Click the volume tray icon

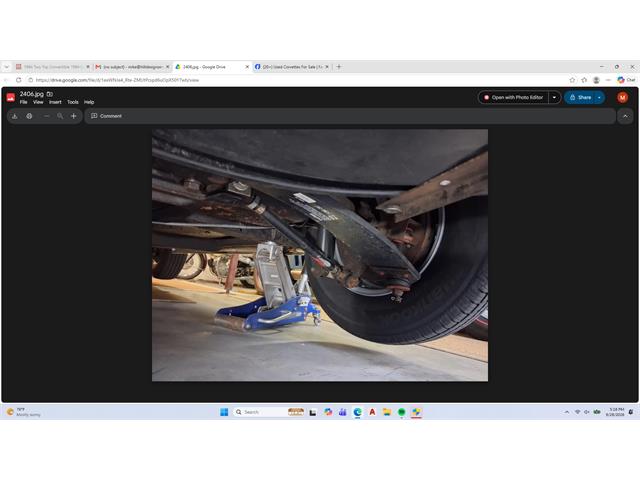point(587,412)
